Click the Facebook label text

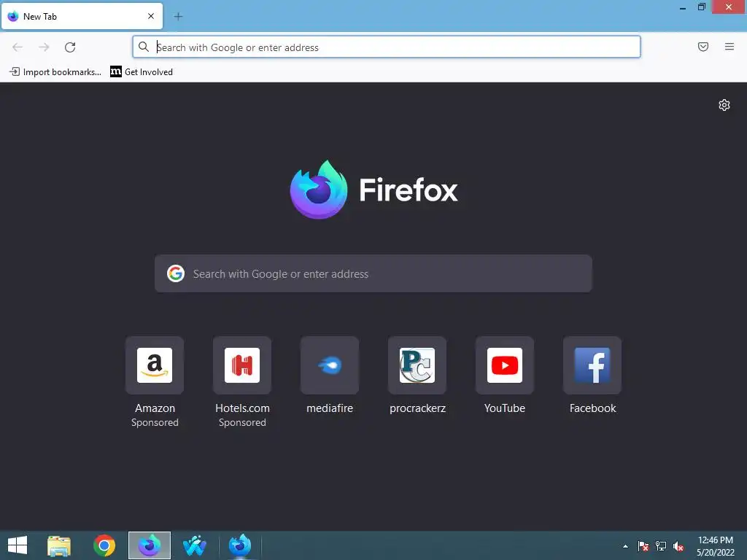coord(592,408)
